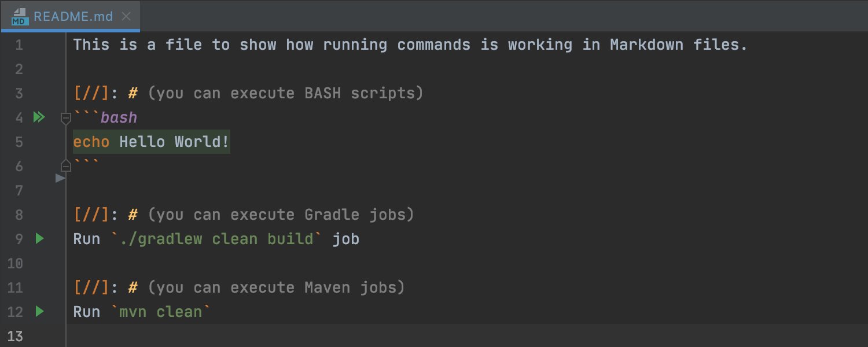Image resolution: width=868 pixels, height=347 pixels.
Task: Run the bash code block from gutter
Action: (39, 117)
